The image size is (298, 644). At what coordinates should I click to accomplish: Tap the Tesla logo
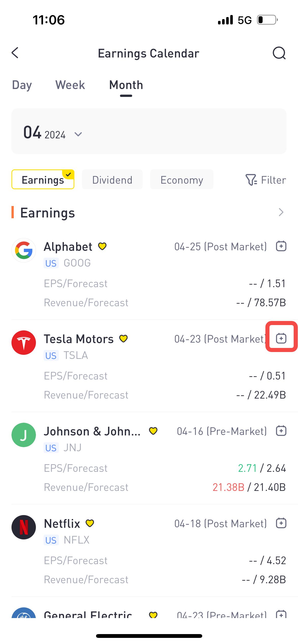pyautogui.click(x=24, y=343)
